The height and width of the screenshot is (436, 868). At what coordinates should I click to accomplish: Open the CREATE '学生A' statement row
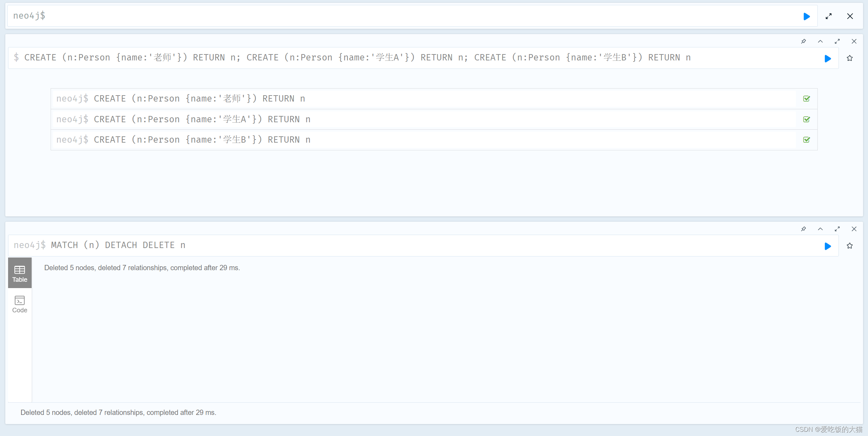point(434,119)
